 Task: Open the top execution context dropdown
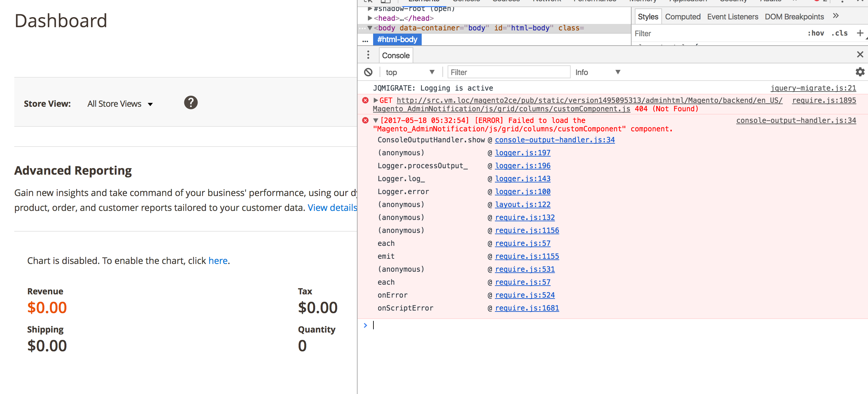click(x=410, y=72)
